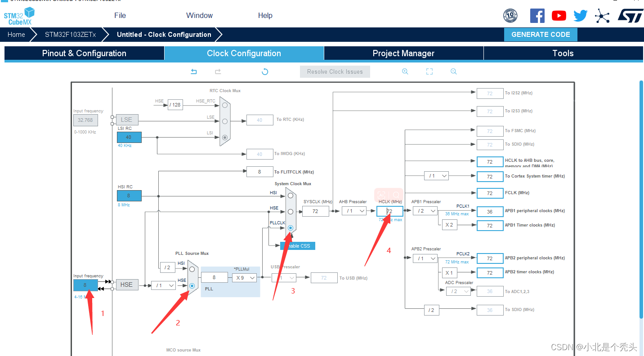Click the redo arrow icon in toolbar
This screenshot has height=356, width=644.
click(218, 71)
